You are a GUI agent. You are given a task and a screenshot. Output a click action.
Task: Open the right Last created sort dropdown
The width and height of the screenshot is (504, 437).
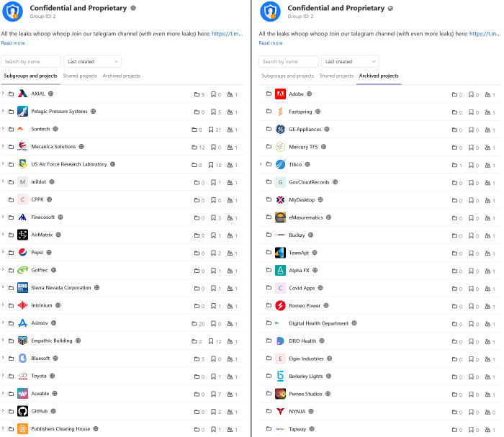(350, 62)
